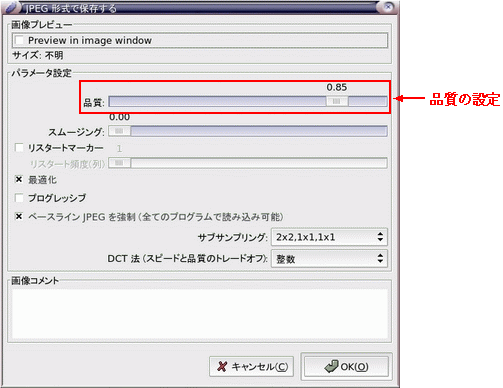
Task: Click the サブサンプリング label text
Action: pyautogui.click(x=233, y=237)
